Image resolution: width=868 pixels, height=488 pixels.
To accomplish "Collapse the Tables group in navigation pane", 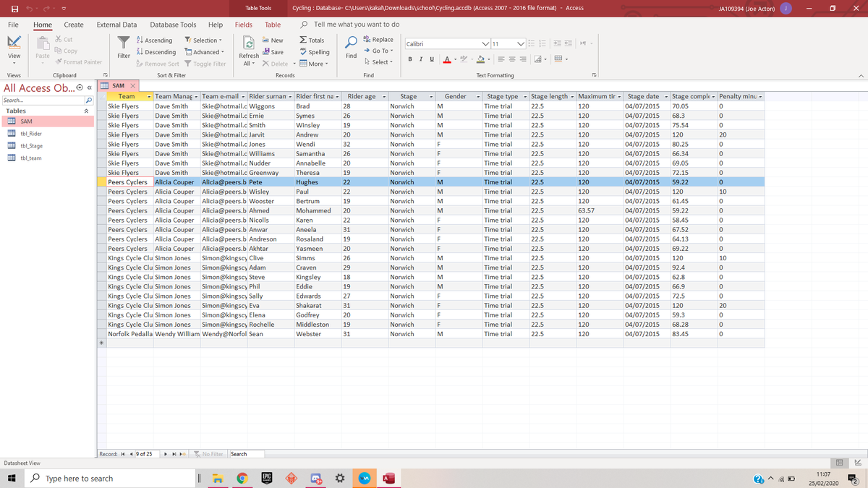I will coord(87,111).
